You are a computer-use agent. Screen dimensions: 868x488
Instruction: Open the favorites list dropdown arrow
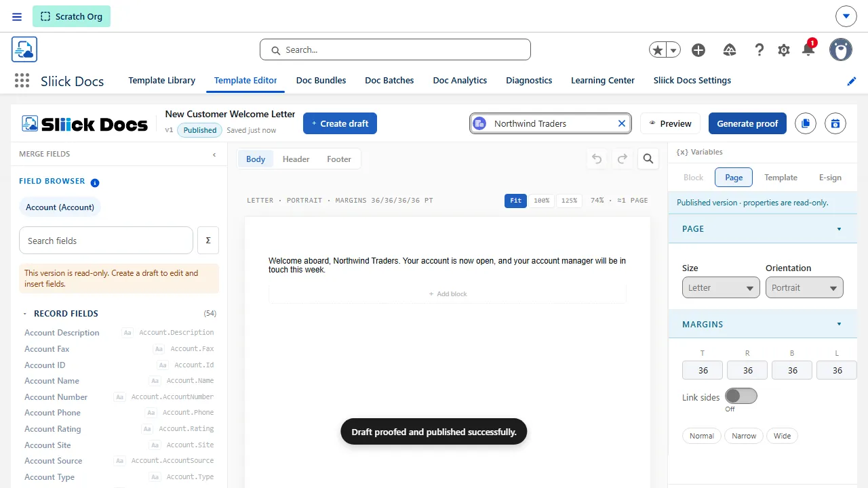tap(673, 50)
